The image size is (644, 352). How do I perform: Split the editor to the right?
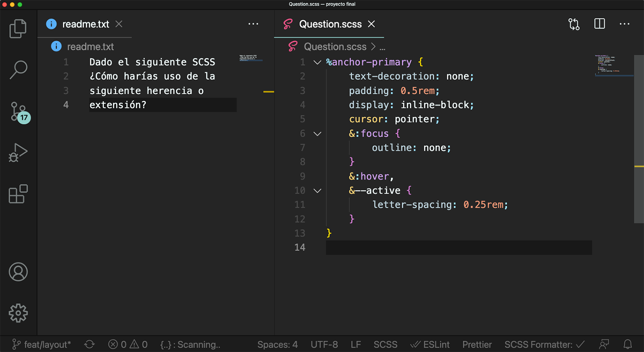599,24
